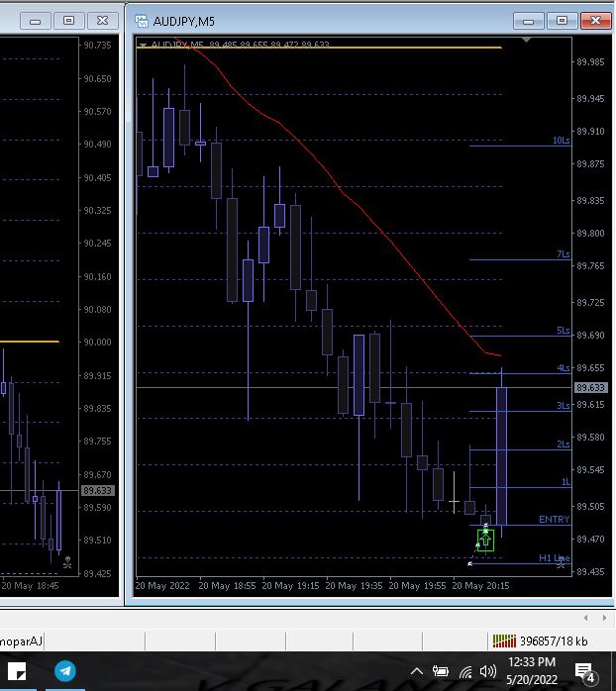This screenshot has width=616, height=691.
Task: Click the 396857/18 kb traffic status
Action: coord(554,642)
